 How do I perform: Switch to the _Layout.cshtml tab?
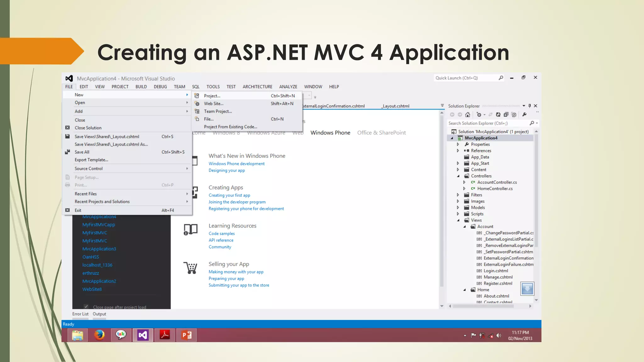[396, 106]
